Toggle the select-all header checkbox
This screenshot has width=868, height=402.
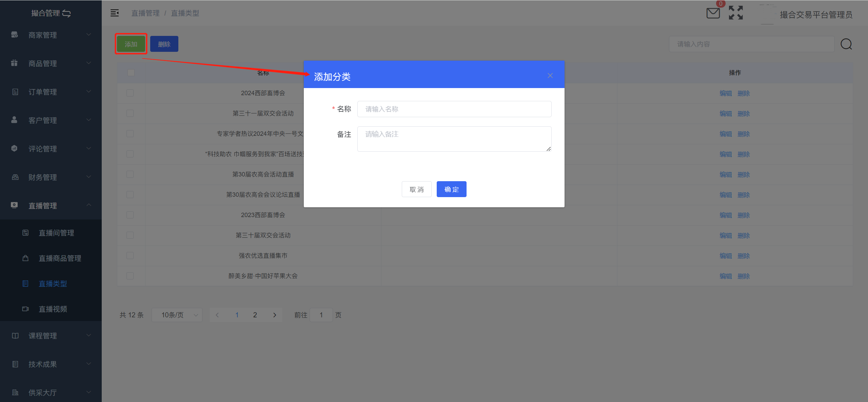[131, 73]
